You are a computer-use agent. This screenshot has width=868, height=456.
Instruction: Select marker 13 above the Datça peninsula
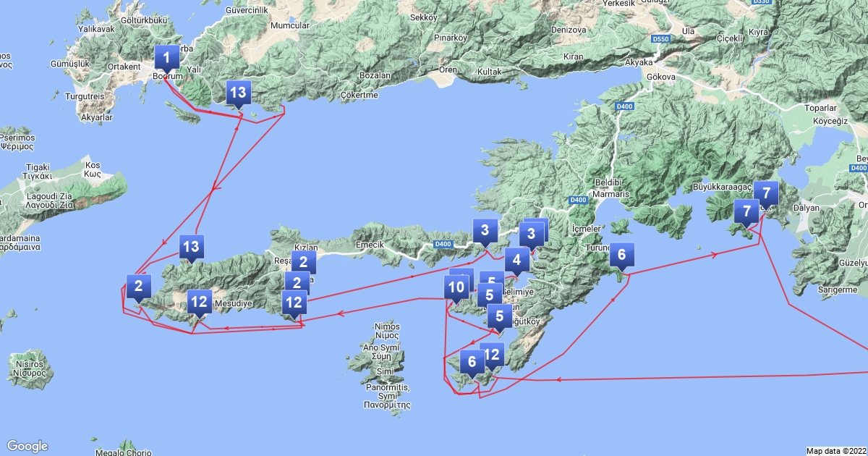tap(190, 248)
